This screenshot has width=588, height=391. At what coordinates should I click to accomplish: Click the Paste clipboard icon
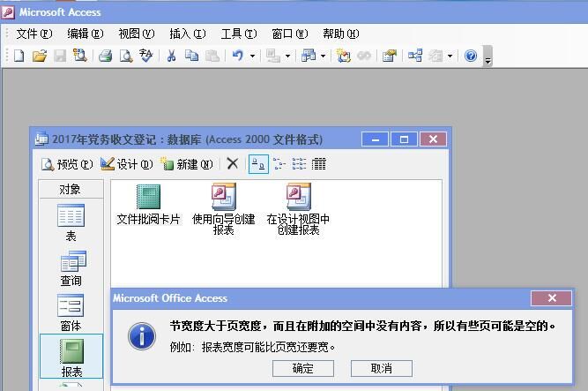click(212, 56)
